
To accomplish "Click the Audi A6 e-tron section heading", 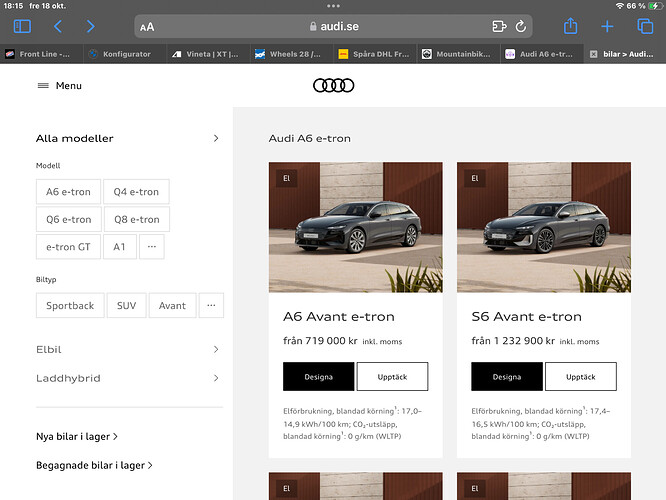I will 310,138.
